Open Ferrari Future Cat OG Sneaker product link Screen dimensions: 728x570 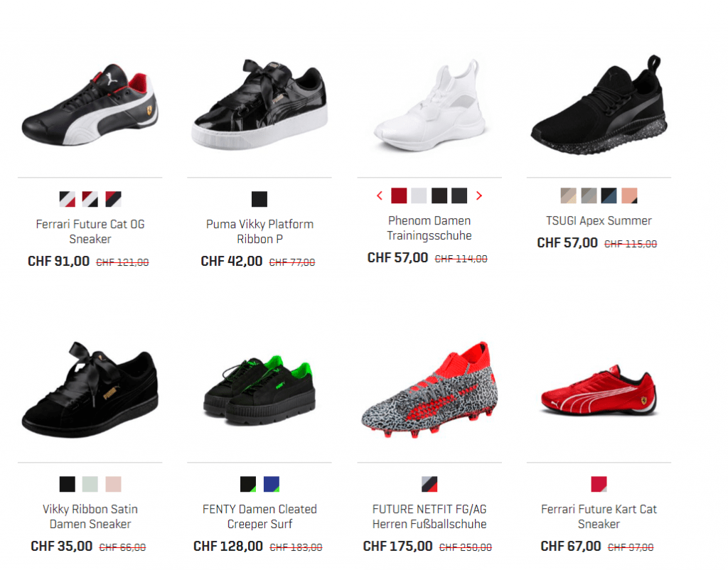(90, 232)
